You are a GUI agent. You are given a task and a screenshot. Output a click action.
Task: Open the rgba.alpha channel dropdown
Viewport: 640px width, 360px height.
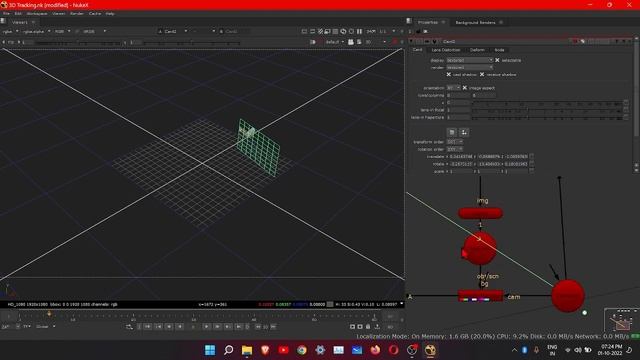point(36,31)
